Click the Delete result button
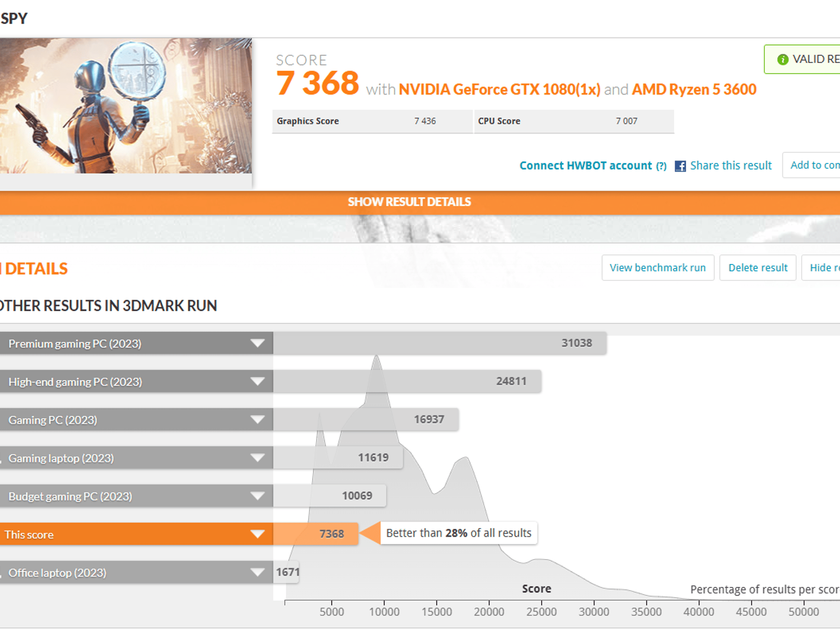 758,268
